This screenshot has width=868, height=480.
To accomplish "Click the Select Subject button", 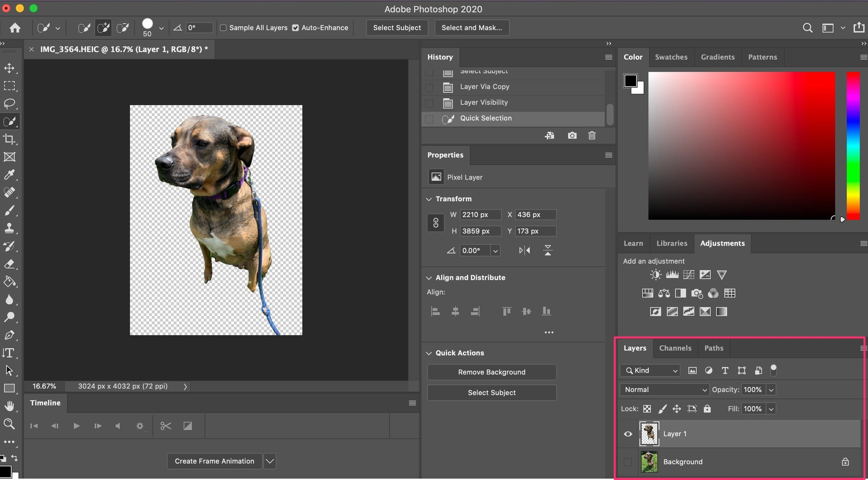I will click(397, 27).
